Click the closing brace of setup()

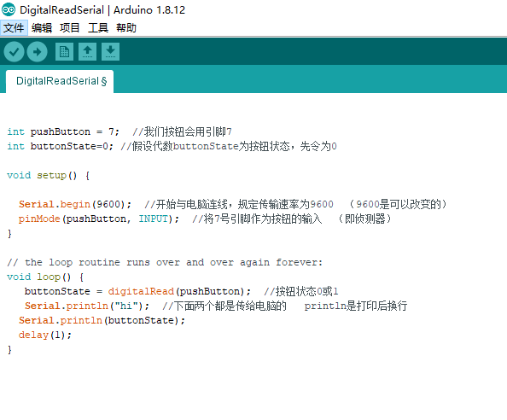[9, 233]
